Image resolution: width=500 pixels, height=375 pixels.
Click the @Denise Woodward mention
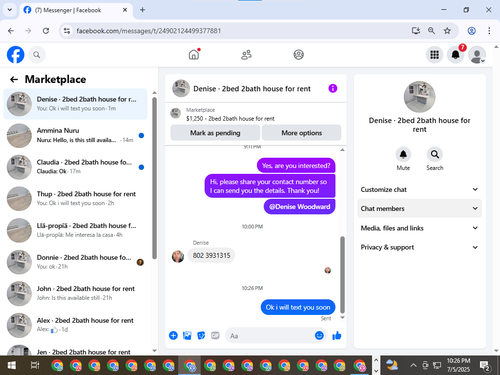click(299, 207)
